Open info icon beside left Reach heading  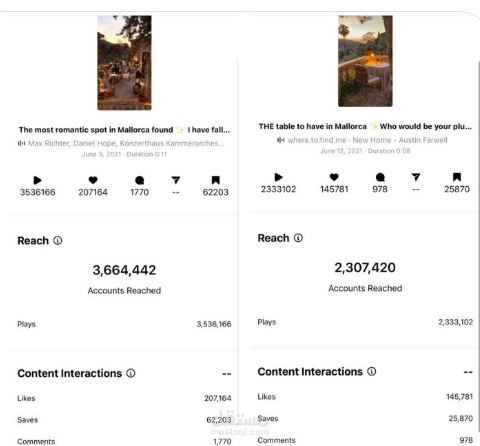point(58,241)
